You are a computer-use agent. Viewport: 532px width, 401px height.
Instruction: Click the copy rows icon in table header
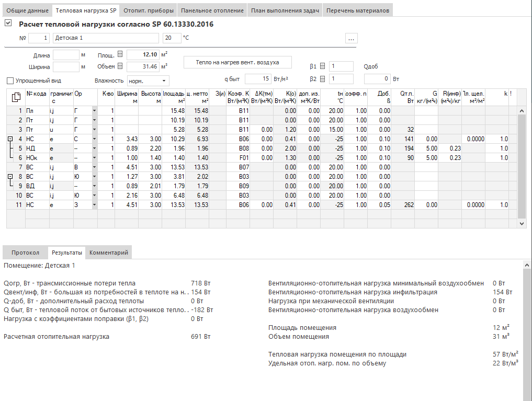(16, 97)
